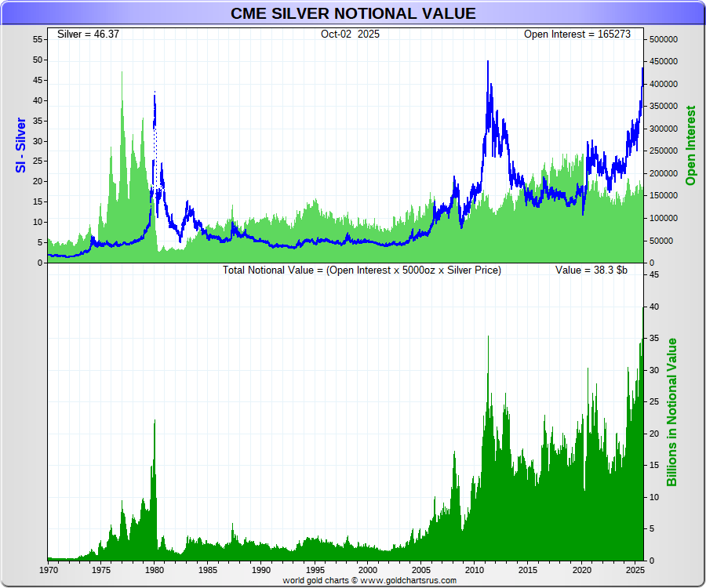The width and height of the screenshot is (706, 588).
Task: Click the 1980 year label on x-axis
Action: 155,570
